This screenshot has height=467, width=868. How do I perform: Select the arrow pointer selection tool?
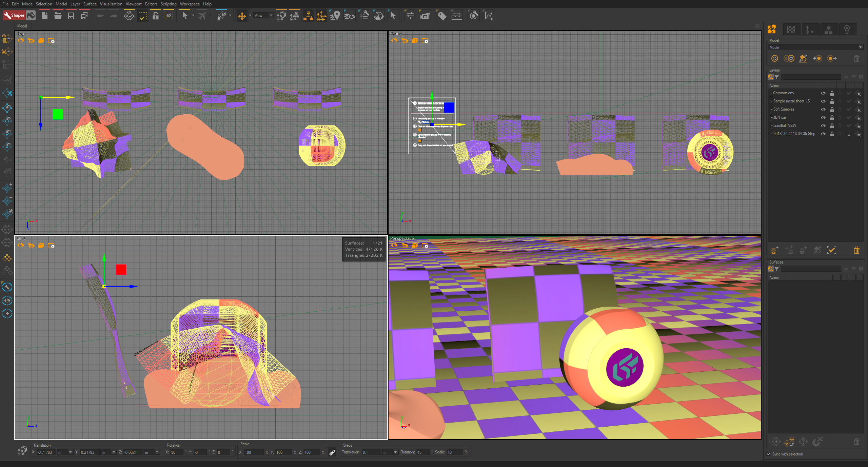tap(185, 16)
